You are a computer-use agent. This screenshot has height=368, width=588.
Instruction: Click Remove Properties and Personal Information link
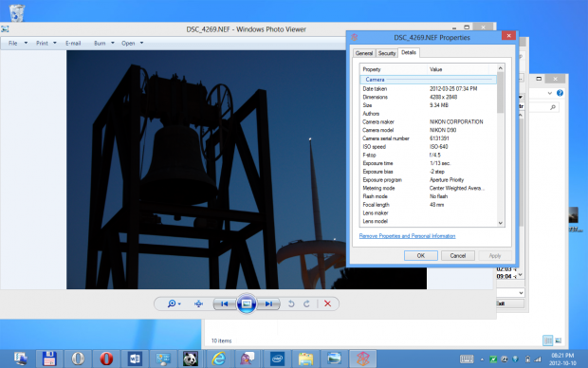(407, 236)
